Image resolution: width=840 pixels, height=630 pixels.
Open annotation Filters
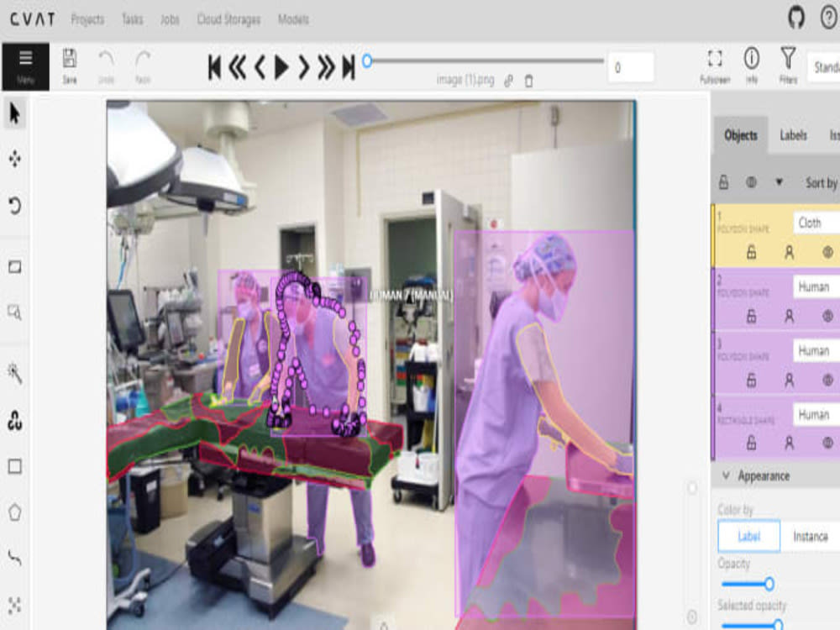click(x=788, y=66)
